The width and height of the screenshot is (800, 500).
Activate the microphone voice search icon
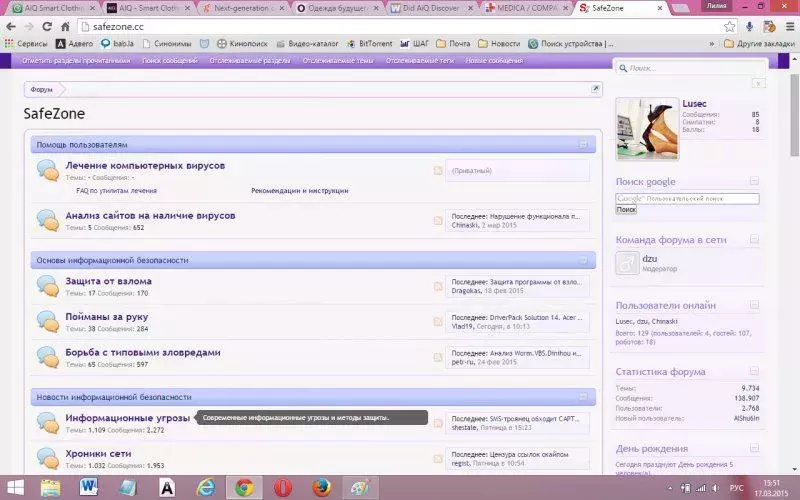click(749, 27)
